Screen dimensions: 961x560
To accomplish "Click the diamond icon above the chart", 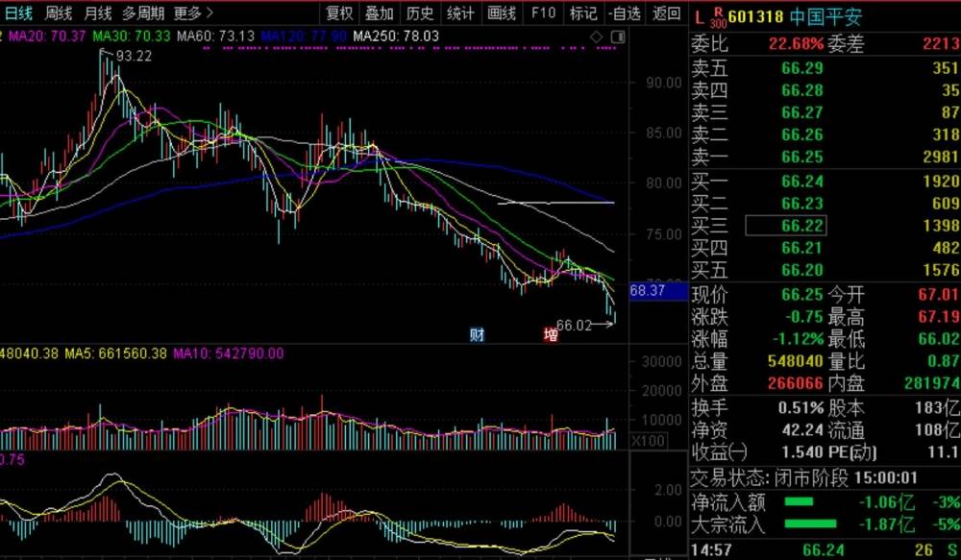I will (596, 37).
